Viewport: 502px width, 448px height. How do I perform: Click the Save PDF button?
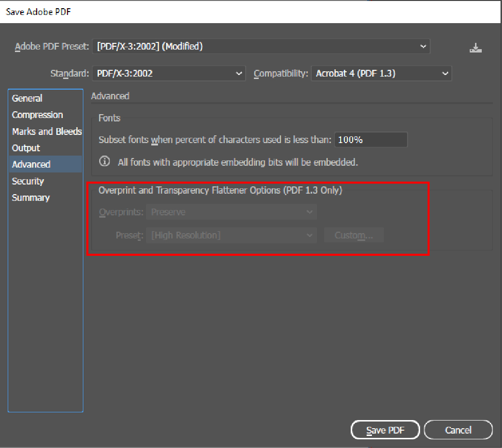385,430
